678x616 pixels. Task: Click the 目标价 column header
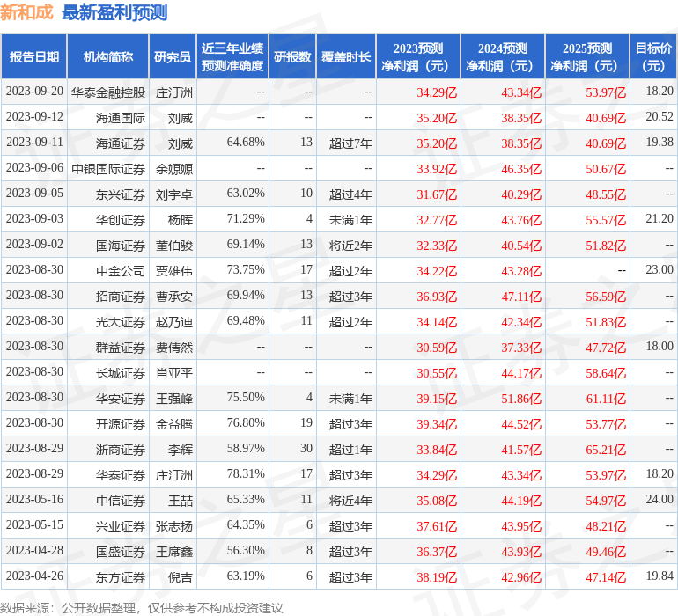point(653,56)
